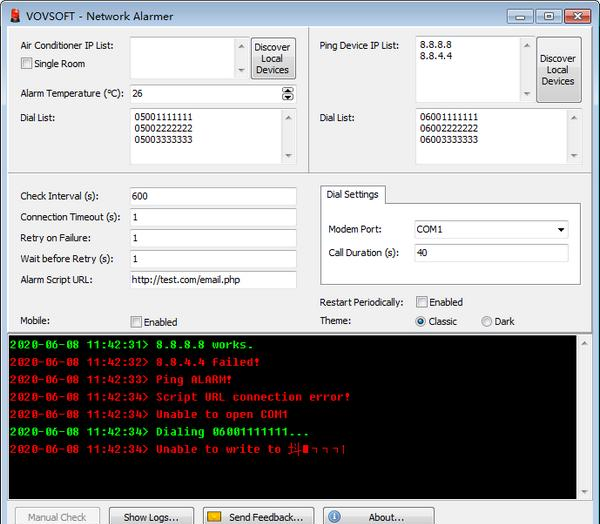Image resolution: width=600 pixels, height=524 pixels.
Task: Increase alarm temperature with up arrow
Action: point(288,89)
